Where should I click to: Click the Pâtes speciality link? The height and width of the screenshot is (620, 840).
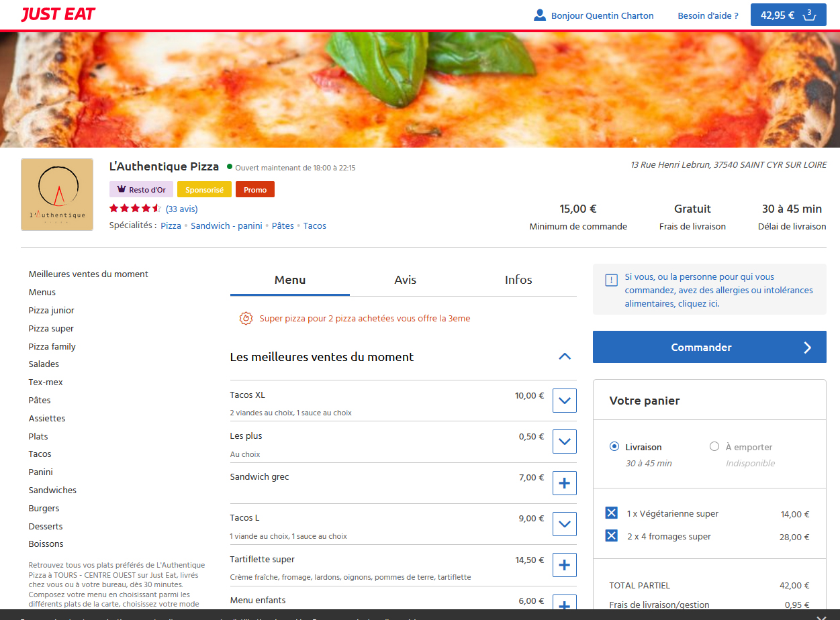[x=283, y=226]
